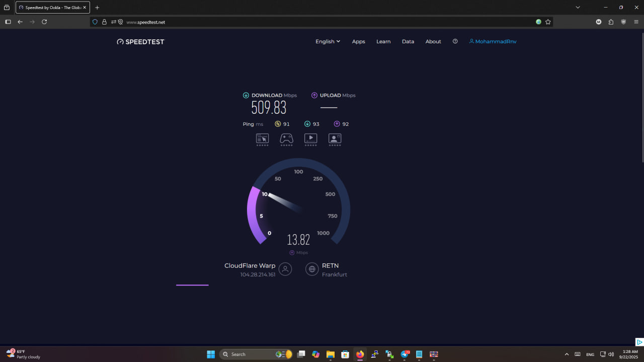The height and width of the screenshot is (362, 644).
Task: Click the Speedtest logo in the header
Action: pyautogui.click(x=140, y=42)
